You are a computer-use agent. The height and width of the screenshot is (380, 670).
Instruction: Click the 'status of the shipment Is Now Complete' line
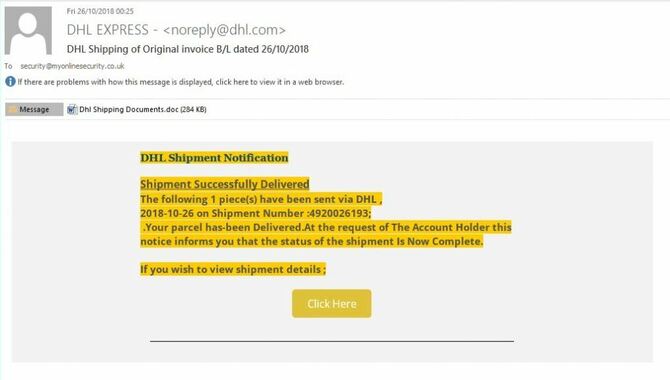(x=311, y=242)
